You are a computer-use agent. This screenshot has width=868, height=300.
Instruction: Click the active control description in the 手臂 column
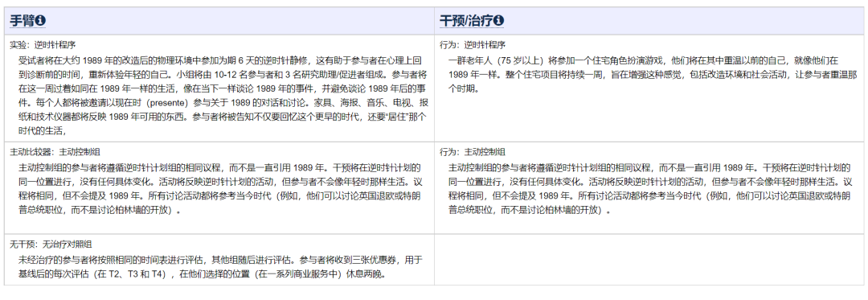pos(219,189)
